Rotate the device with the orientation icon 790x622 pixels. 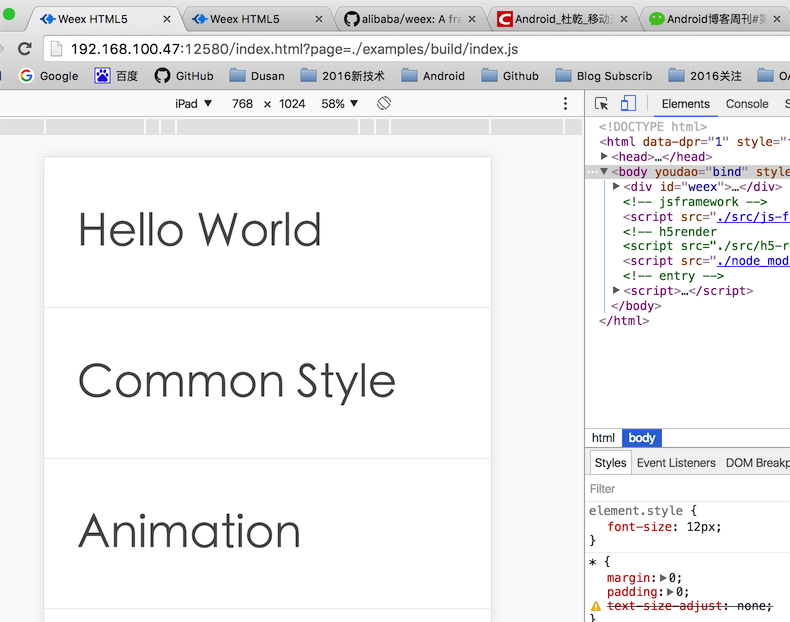[x=384, y=103]
